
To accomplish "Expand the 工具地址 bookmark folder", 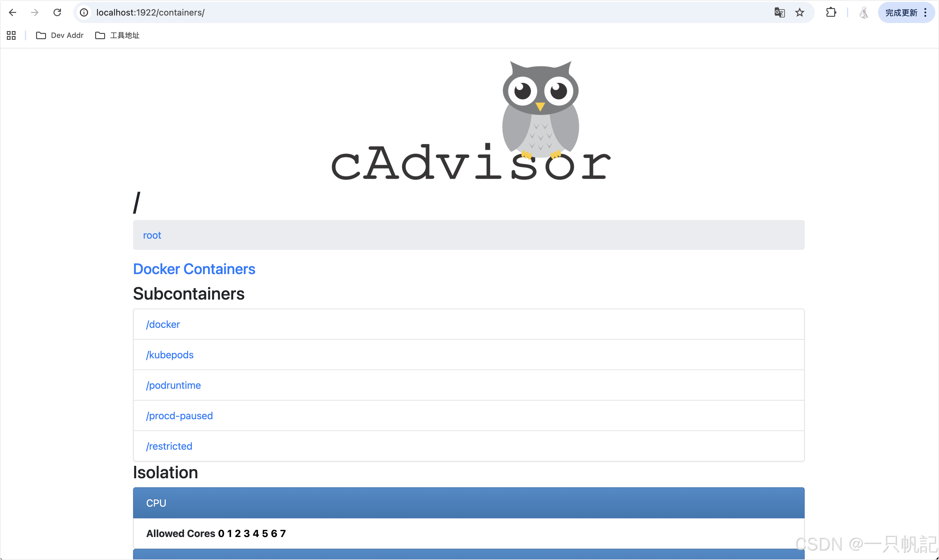I will 118,35.
